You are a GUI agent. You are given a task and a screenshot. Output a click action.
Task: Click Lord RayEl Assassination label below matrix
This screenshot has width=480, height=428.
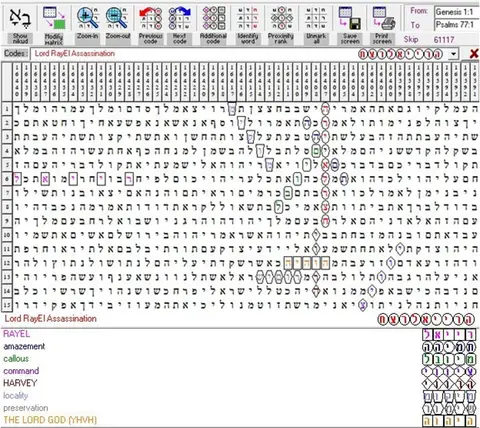pos(50,319)
